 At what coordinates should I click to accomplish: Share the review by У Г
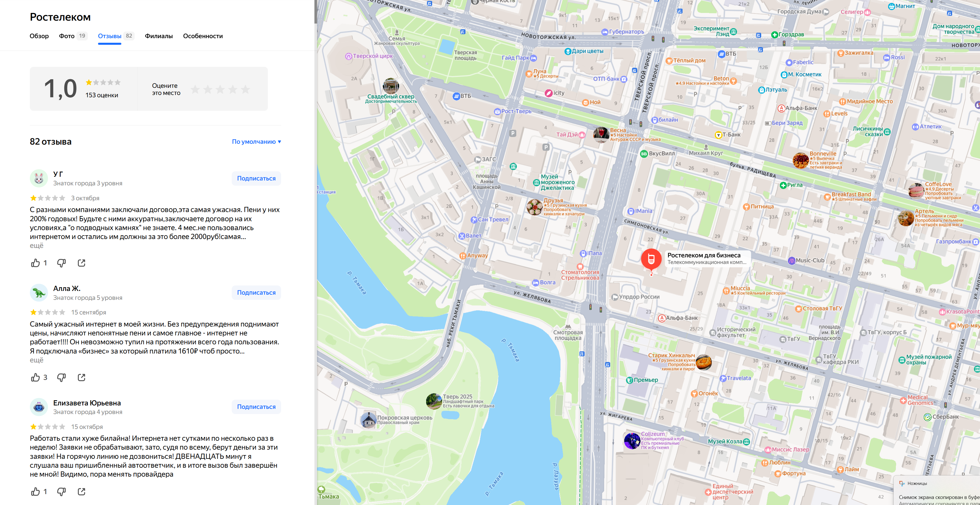pyautogui.click(x=82, y=263)
